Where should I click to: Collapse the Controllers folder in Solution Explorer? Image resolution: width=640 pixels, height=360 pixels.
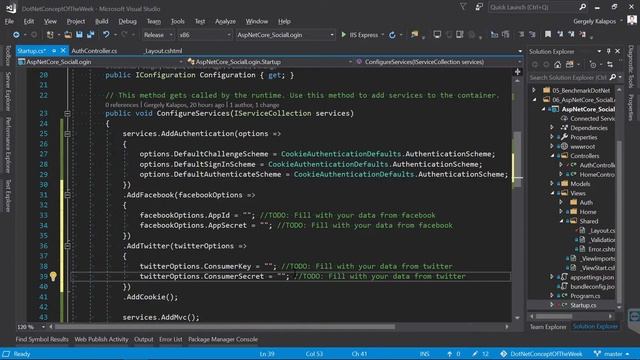[552, 156]
